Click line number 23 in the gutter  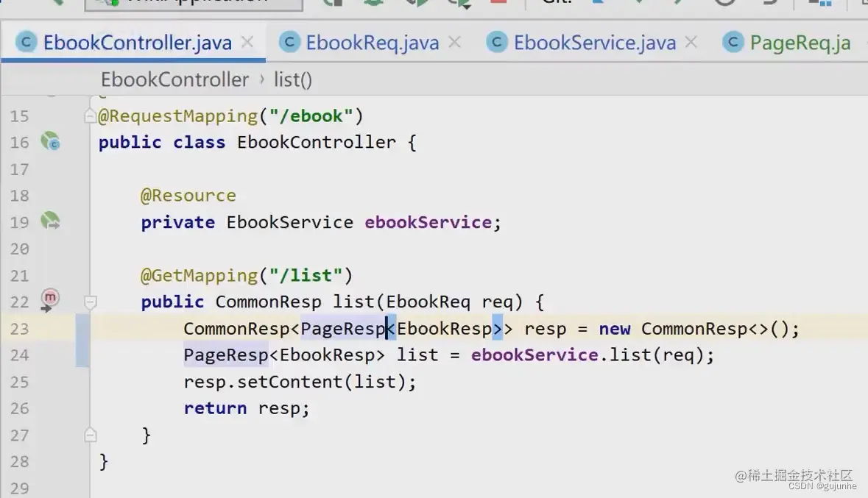pyautogui.click(x=19, y=329)
